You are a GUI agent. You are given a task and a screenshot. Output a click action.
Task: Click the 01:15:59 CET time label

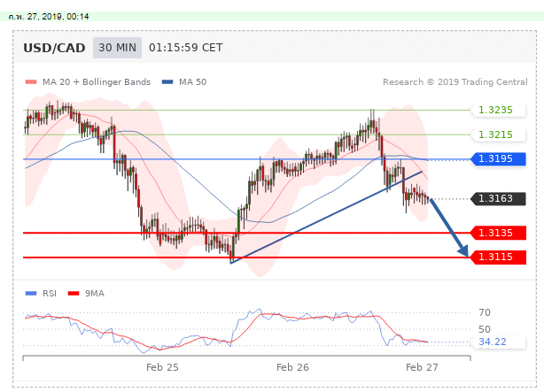coord(185,48)
